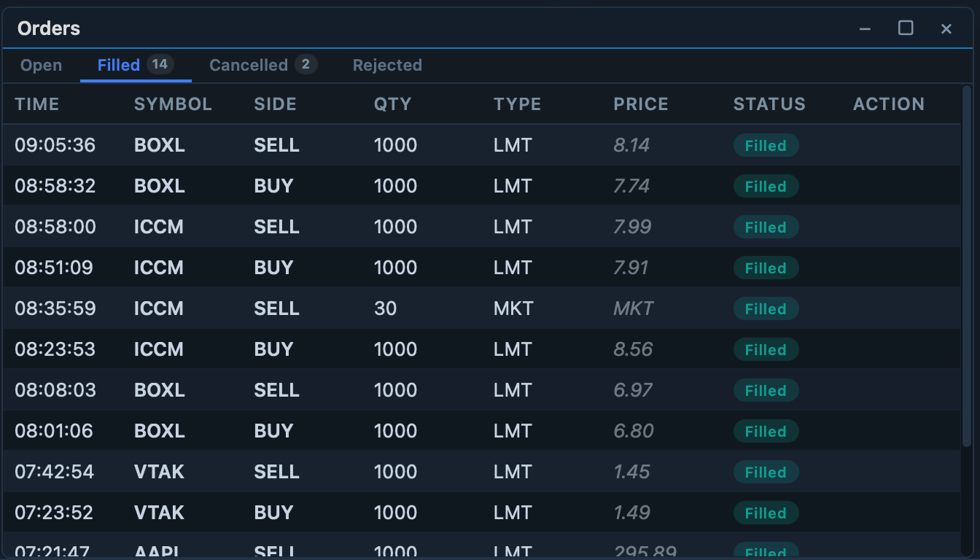Select the 08:58:00 time cell
Screen dimensions: 980x560
click(55, 227)
